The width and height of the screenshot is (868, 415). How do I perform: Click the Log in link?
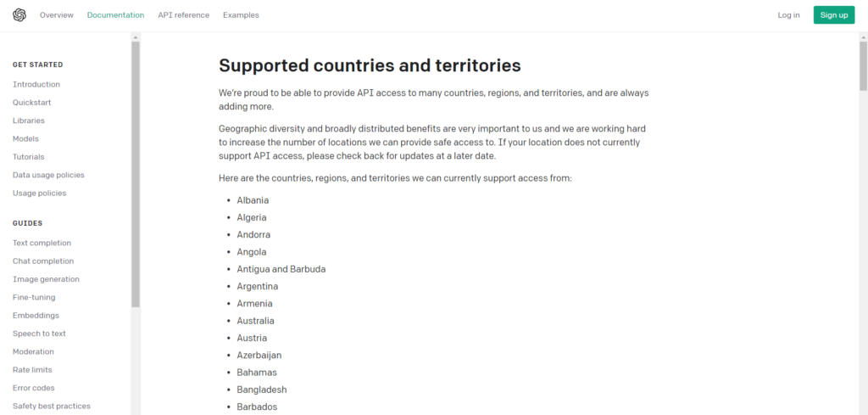click(x=788, y=15)
